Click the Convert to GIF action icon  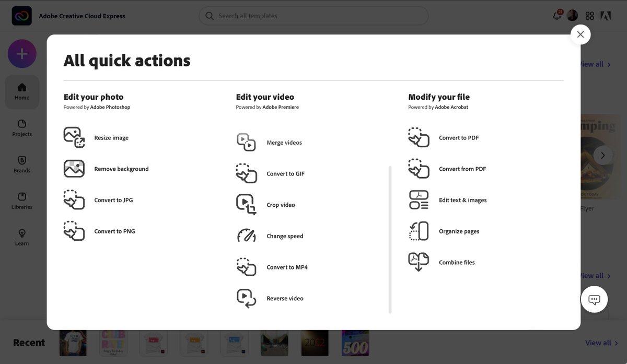246,173
